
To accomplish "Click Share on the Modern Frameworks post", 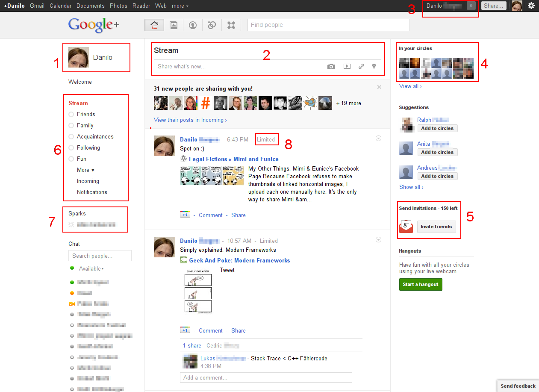I will point(239,330).
